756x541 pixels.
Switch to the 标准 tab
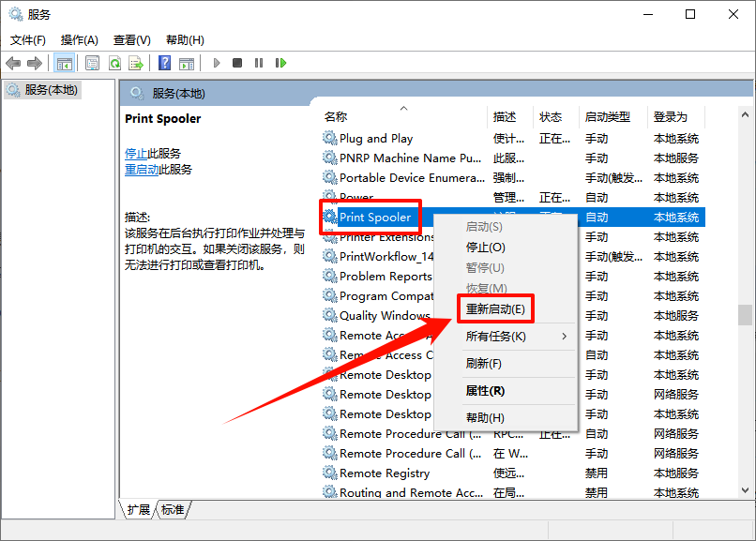click(173, 509)
